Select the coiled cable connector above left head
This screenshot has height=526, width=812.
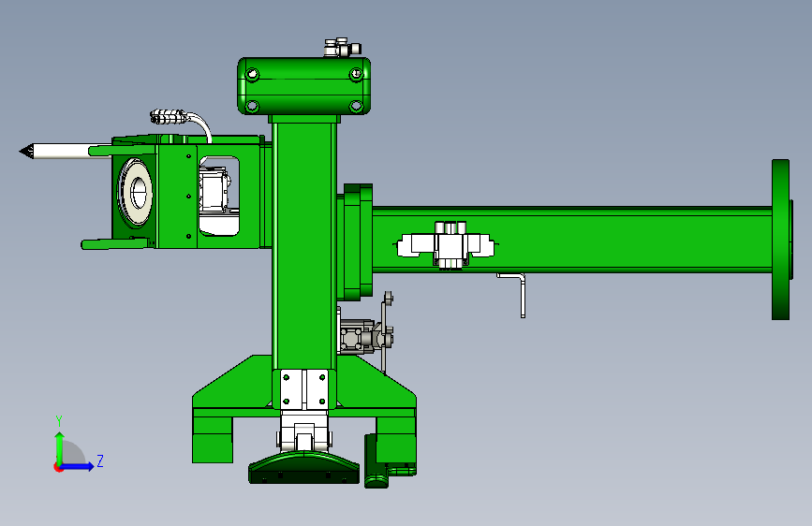point(167,117)
